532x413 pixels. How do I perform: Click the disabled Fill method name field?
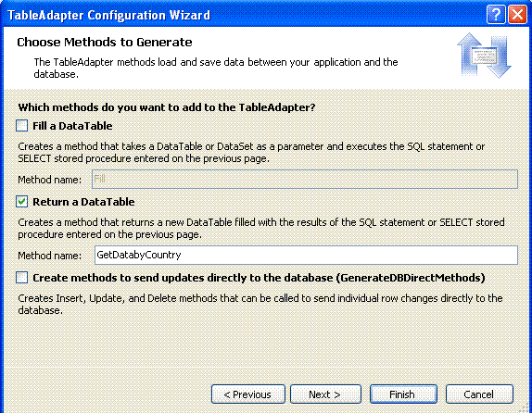(305, 179)
